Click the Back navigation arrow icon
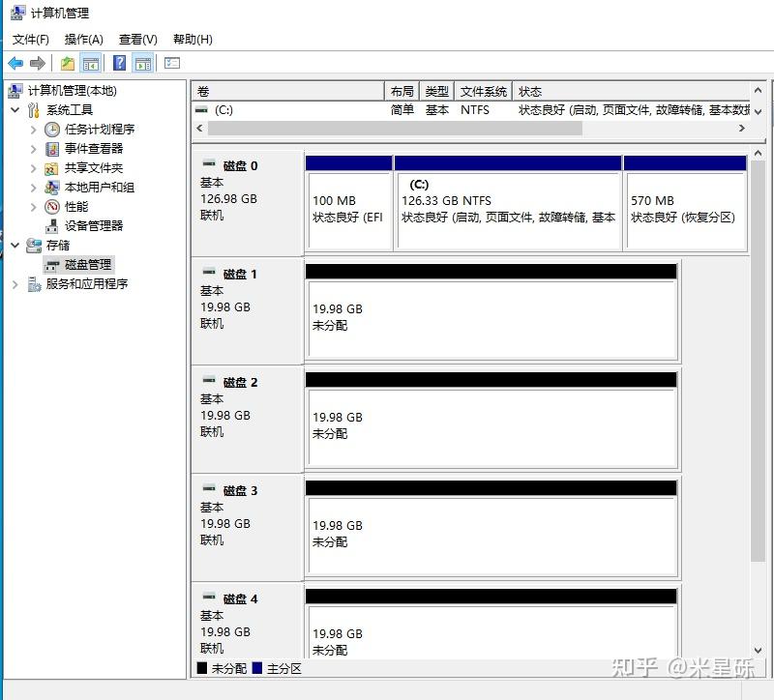The width and height of the screenshot is (774, 700). click(15, 64)
